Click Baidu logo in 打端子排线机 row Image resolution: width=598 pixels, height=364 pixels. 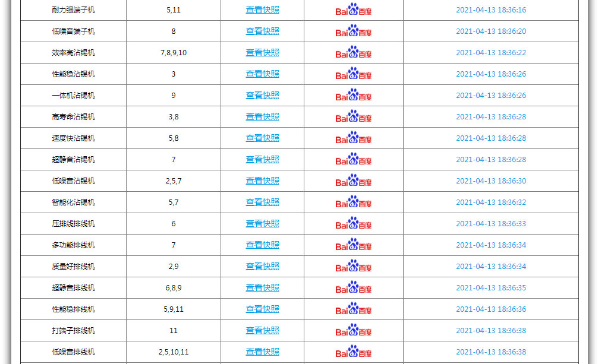click(x=354, y=330)
